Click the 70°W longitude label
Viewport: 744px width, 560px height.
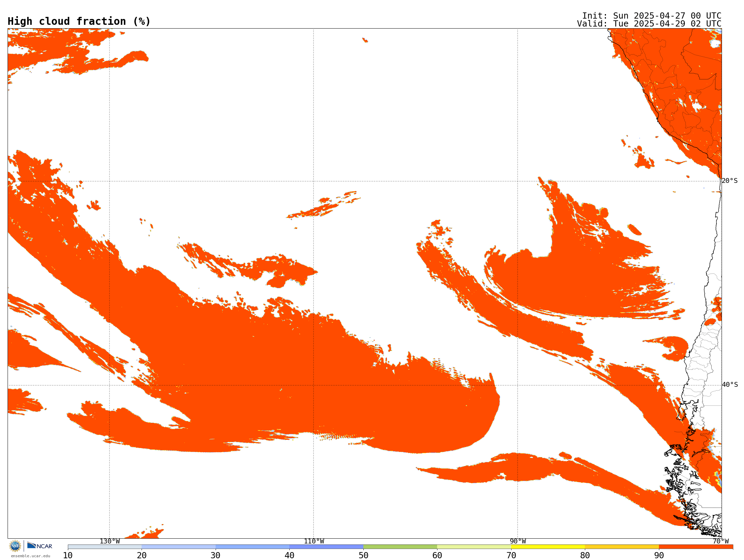pyautogui.click(x=721, y=541)
